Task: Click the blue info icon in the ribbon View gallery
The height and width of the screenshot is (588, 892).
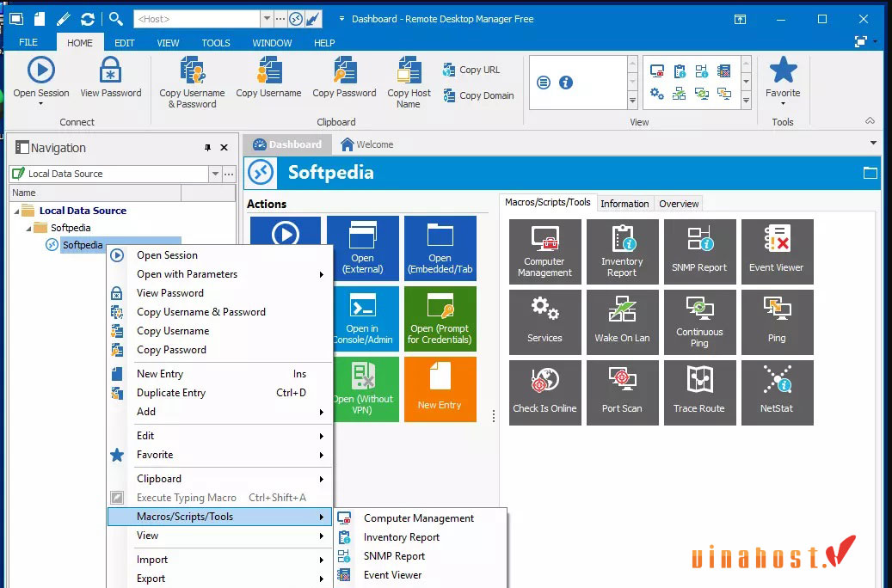Action: tap(565, 83)
